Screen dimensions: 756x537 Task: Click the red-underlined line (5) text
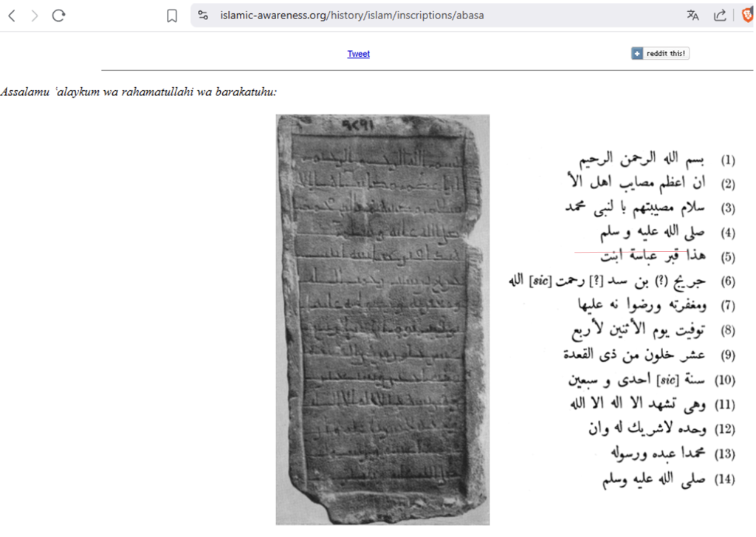pos(642,257)
